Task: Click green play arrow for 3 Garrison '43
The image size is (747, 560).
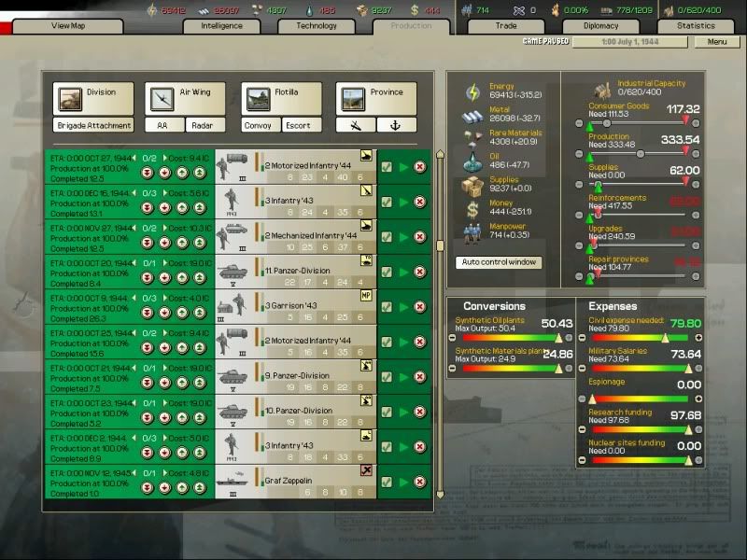Action: [x=403, y=305]
